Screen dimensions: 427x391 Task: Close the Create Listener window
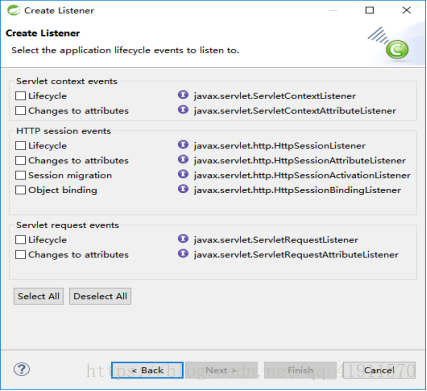(406, 10)
